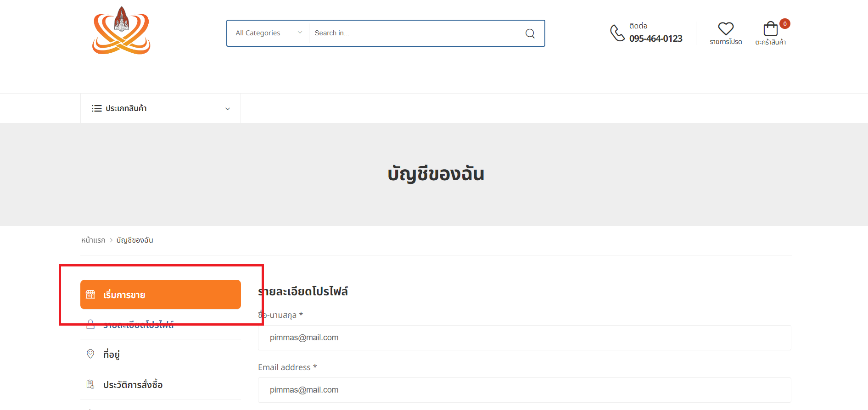This screenshot has width=868, height=410.
Task: Select ที่อยู่ in the account sidebar
Action: [112, 355]
